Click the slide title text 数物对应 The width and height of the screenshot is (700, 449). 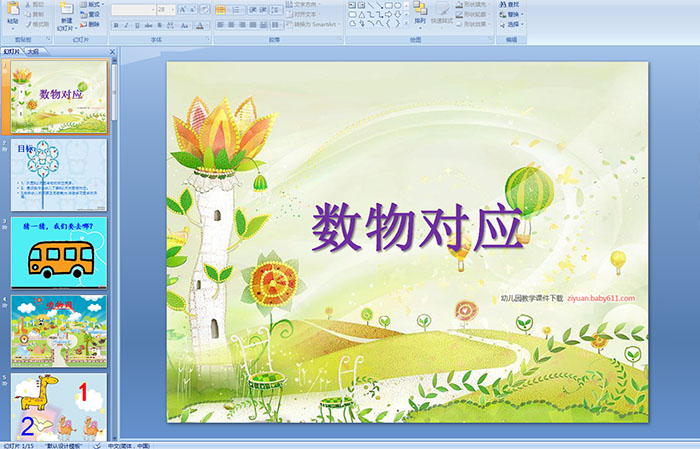(x=417, y=227)
